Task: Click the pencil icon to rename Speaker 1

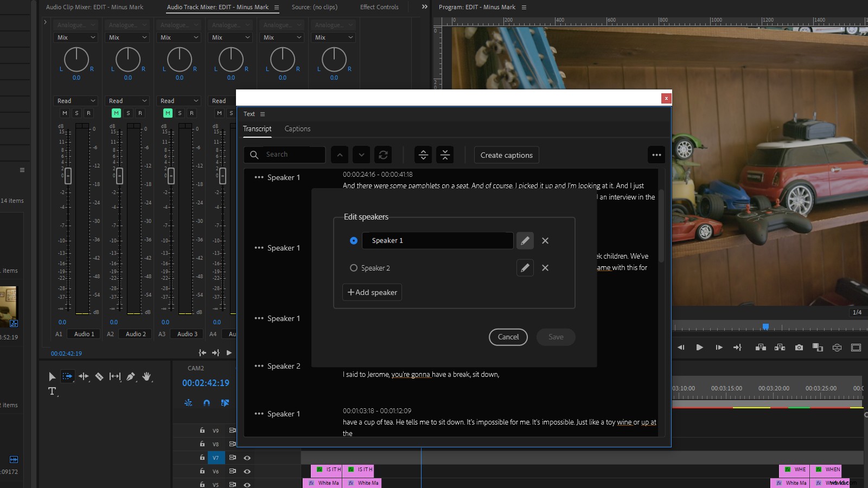Action: pyautogui.click(x=525, y=240)
